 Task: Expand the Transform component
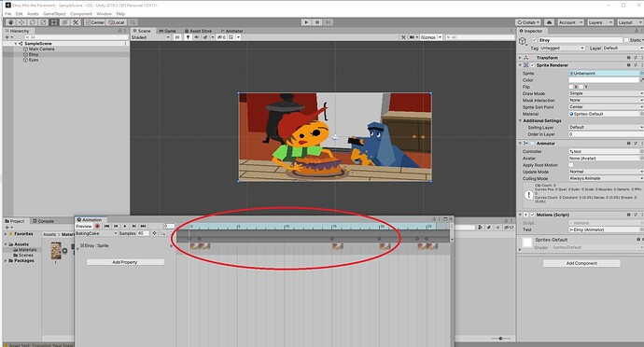pos(520,58)
